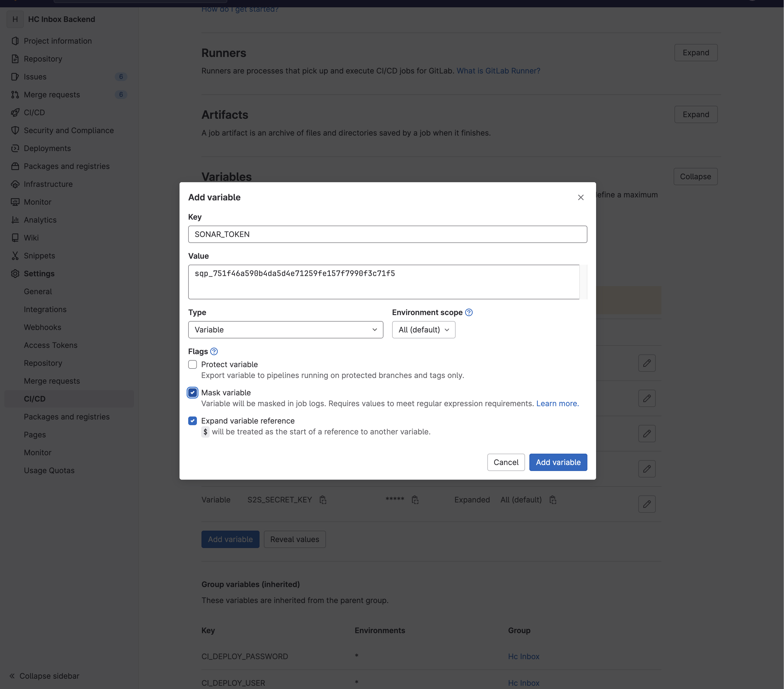
Task: Click the Value textarea scrollbar track
Action: (583, 282)
